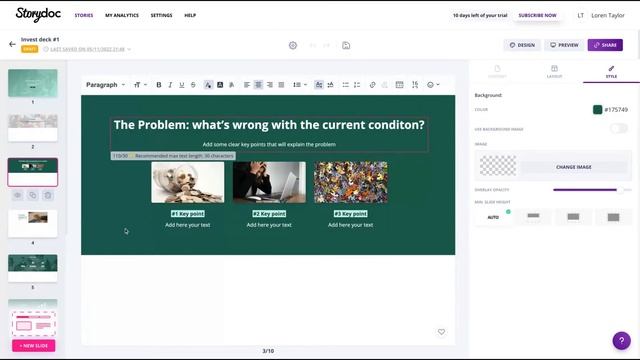
Task: Open My Analytics
Action: [122, 15]
